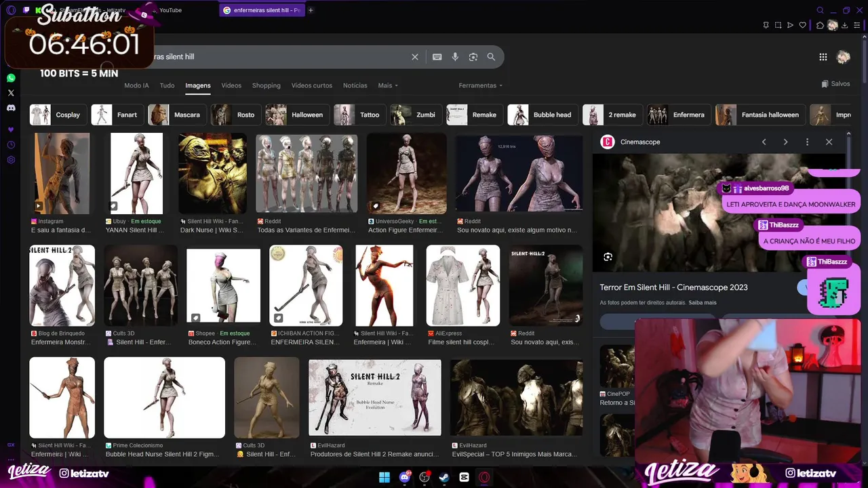Open the Windows Start button
This screenshot has width=868, height=488.
click(x=384, y=477)
